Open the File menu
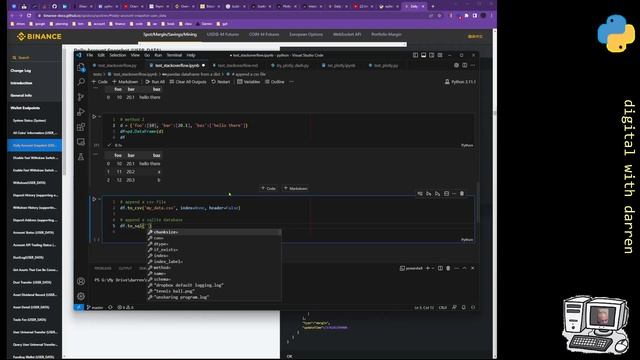640x360 pixels. point(89,55)
